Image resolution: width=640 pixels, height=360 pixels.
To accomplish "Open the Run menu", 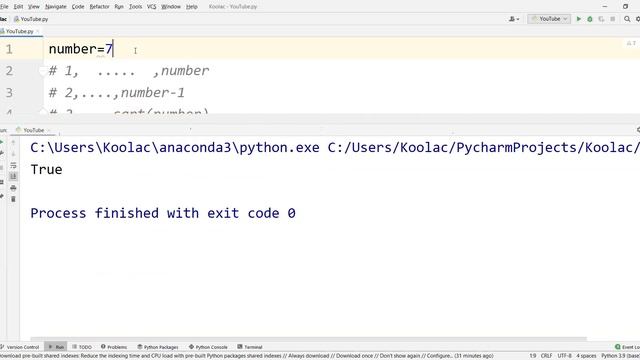I will click(119, 7).
